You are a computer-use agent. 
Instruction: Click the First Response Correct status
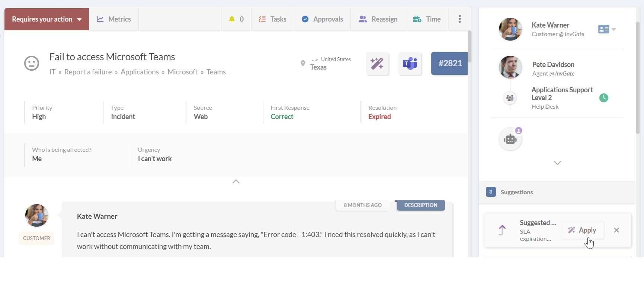click(282, 116)
